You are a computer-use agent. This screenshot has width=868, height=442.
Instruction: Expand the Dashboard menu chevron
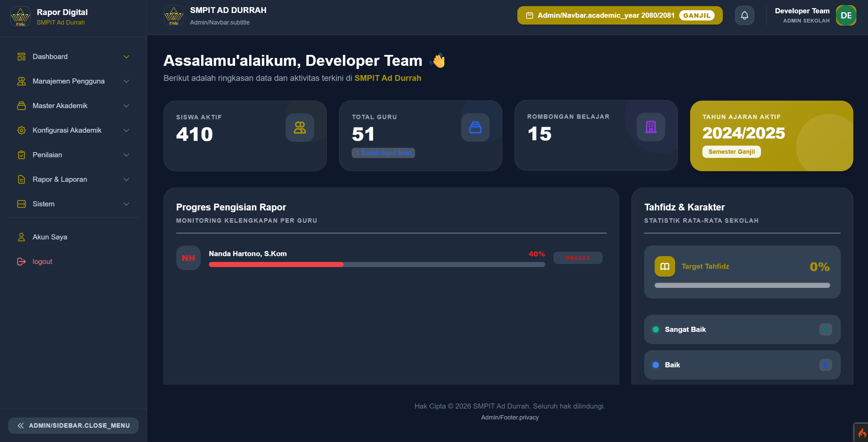(126, 57)
